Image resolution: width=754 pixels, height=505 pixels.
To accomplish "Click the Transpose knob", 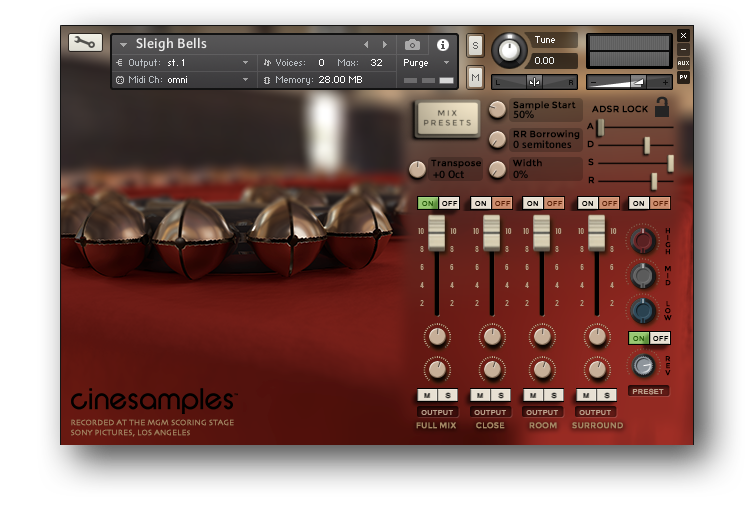I will [x=417, y=169].
